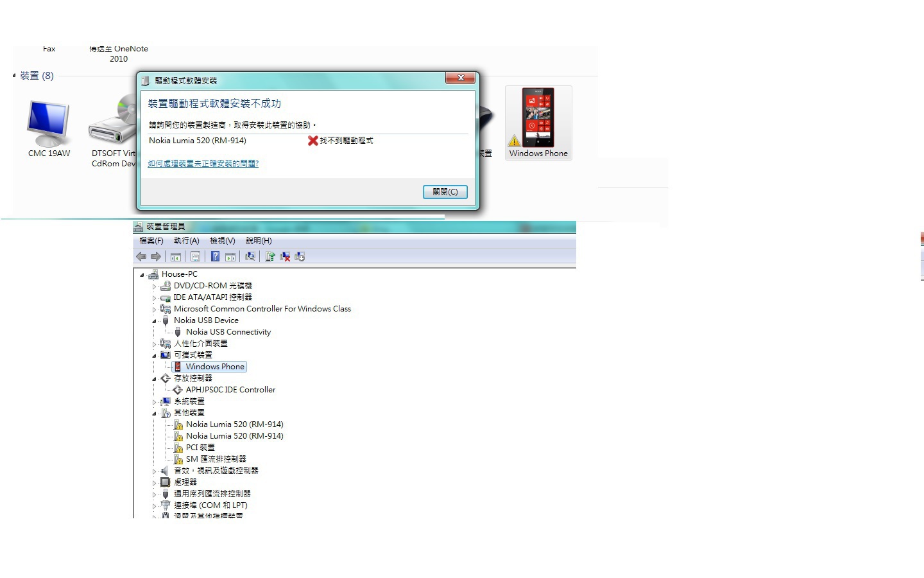Image resolution: width=924 pixels, height=578 pixels.
Task: Select the 系統裝置 category icon
Action: pos(166,401)
